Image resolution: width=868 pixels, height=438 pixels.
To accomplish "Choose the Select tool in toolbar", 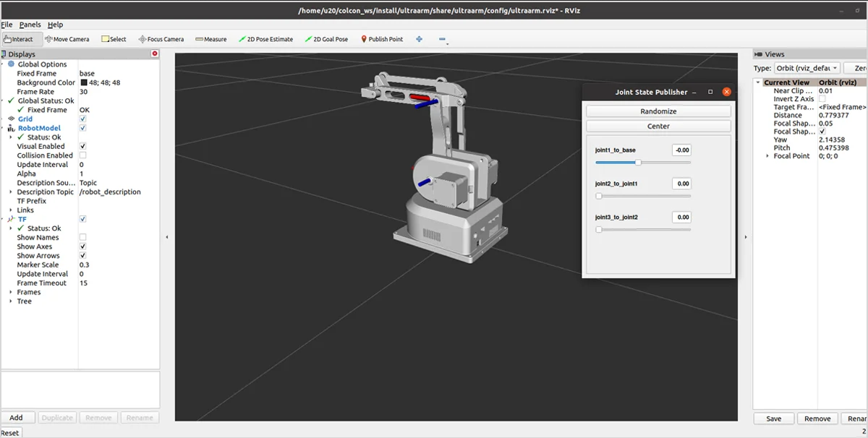I will coord(114,39).
